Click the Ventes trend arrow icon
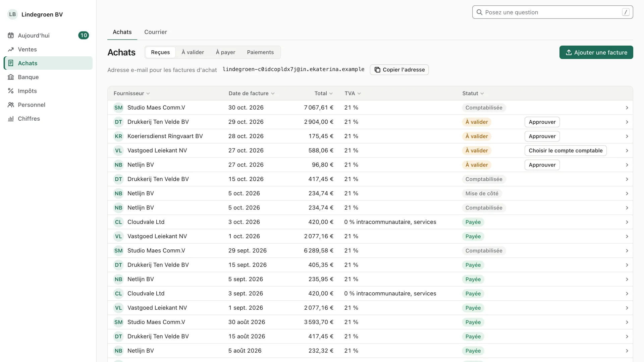This screenshot has width=644, height=362. tap(11, 49)
